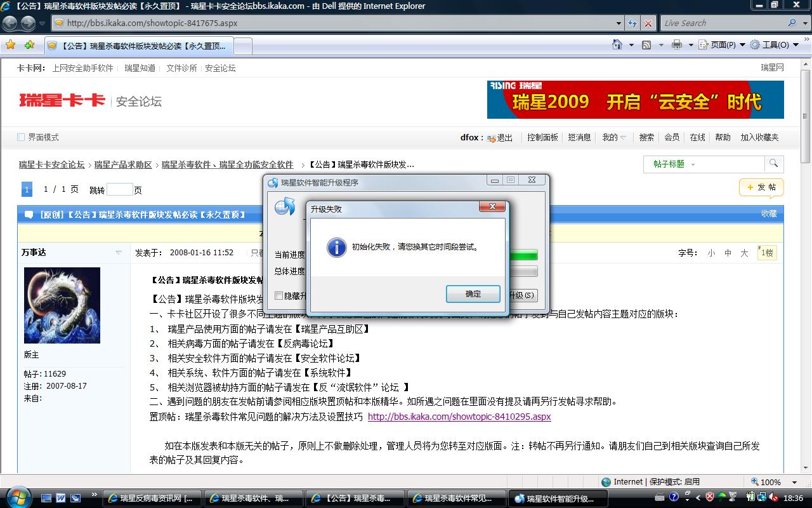Viewport: 812px width, 508px height.
Task: Click the IE address bar URL field
Action: pyautogui.click(x=338, y=23)
